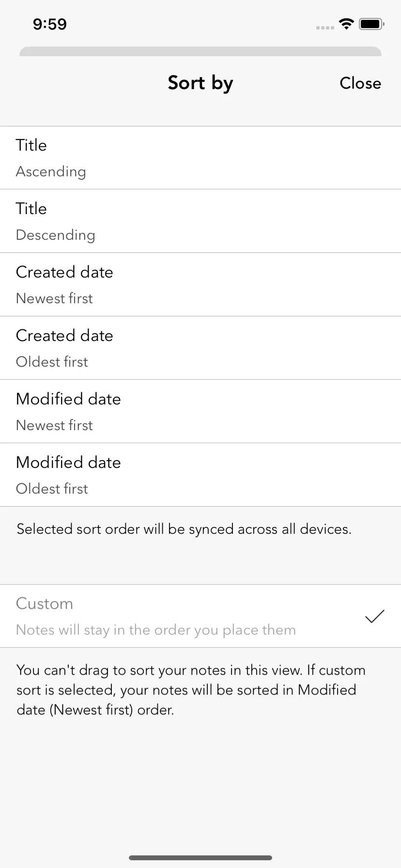Select the Custom sort order row

(200, 616)
